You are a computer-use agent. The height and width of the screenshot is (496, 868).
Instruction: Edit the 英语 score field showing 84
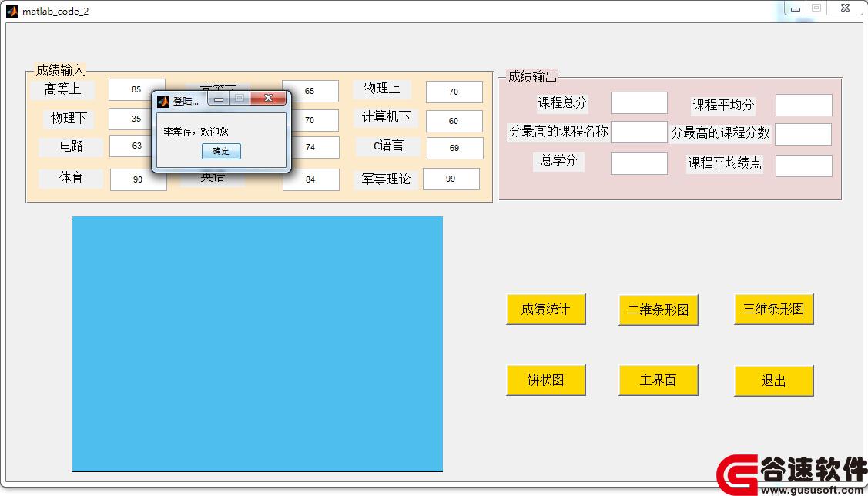310,180
